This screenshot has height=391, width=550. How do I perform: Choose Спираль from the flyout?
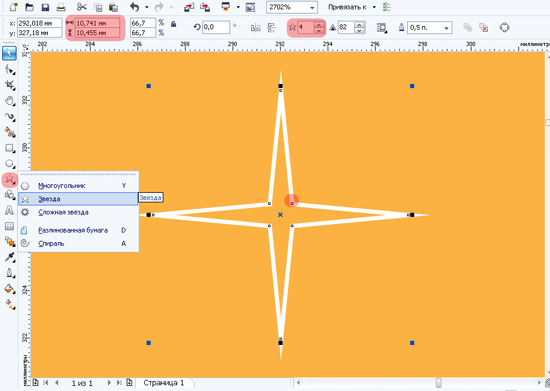pyautogui.click(x=79, y=243)
